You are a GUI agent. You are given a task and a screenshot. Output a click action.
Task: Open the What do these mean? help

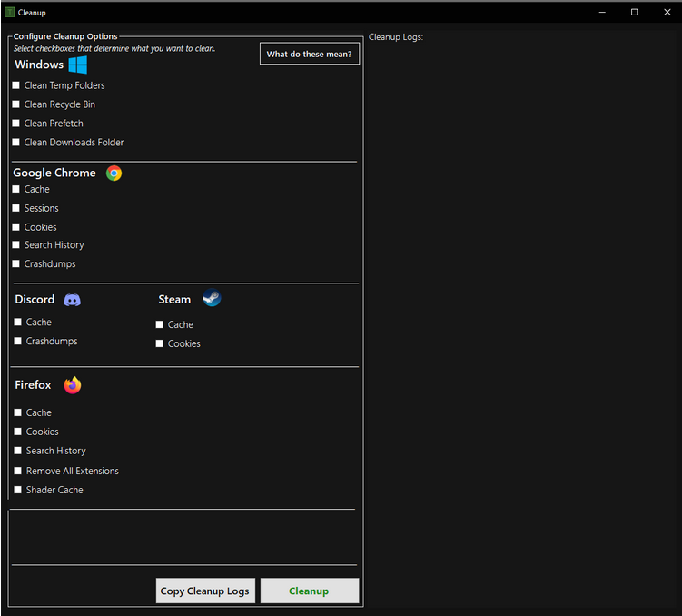pyautogui.click(x=310, y=54)
